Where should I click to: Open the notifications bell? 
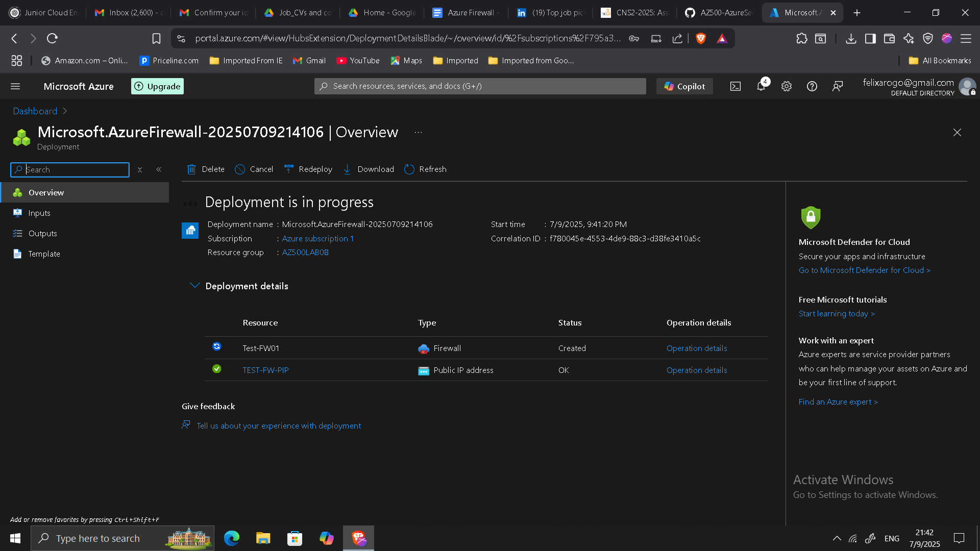click(761, 86)
